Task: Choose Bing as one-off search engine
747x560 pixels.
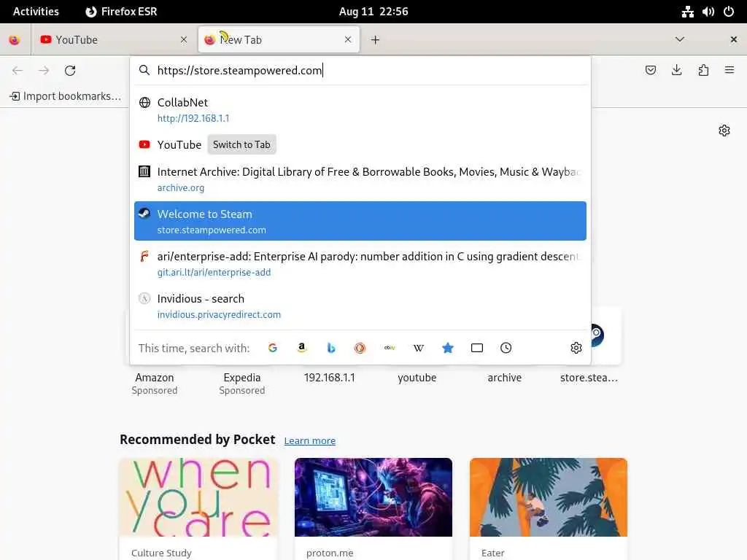Action: (330, 348)
